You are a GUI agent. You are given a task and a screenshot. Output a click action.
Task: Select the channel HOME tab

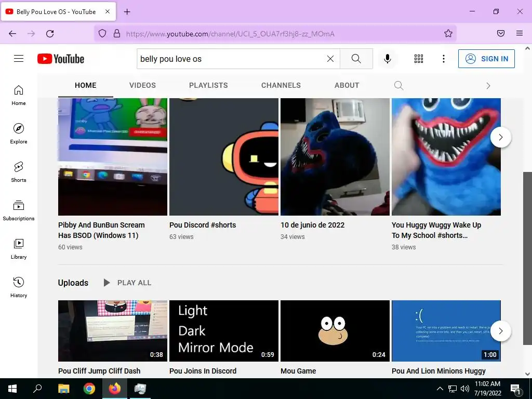[86, 85]
